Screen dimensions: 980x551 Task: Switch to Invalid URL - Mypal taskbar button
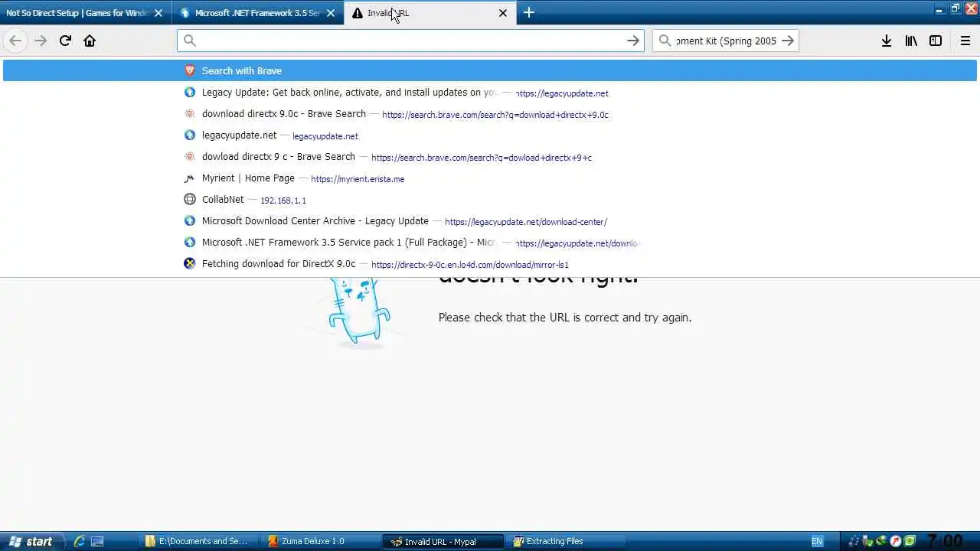click(x=444, y=541)
